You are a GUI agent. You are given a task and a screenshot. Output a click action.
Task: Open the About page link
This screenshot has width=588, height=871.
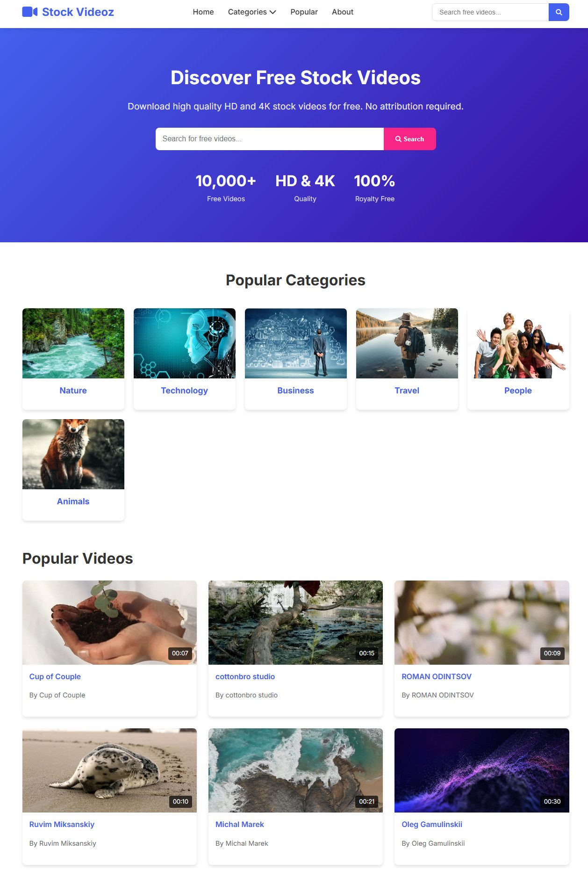pyautogui.click(x=343, y=12)
